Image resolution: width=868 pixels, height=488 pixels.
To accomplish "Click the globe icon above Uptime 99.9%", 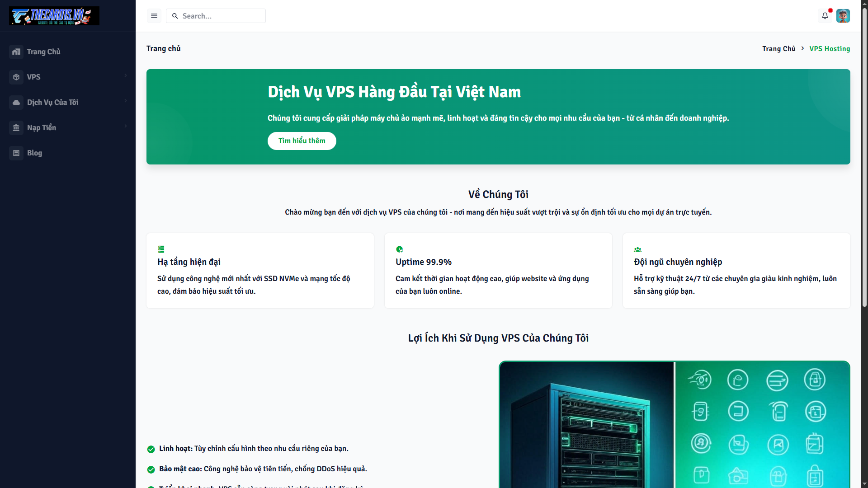I will click(399, 249).
